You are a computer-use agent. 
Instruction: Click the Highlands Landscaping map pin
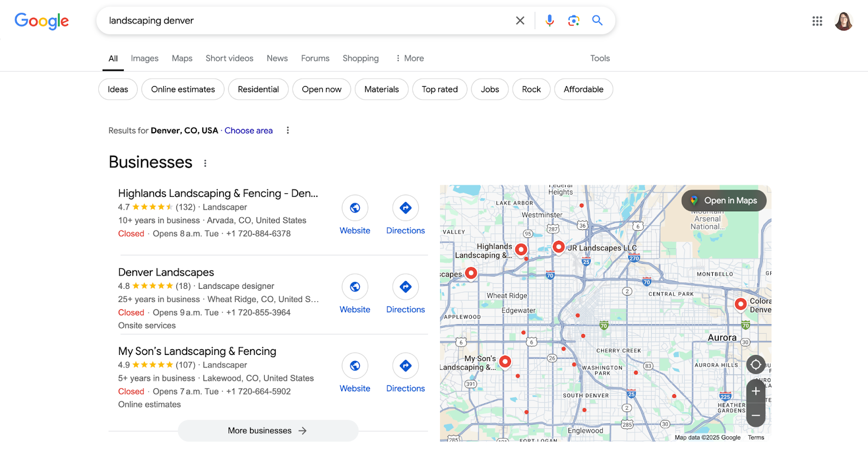(x=521, y=249)
